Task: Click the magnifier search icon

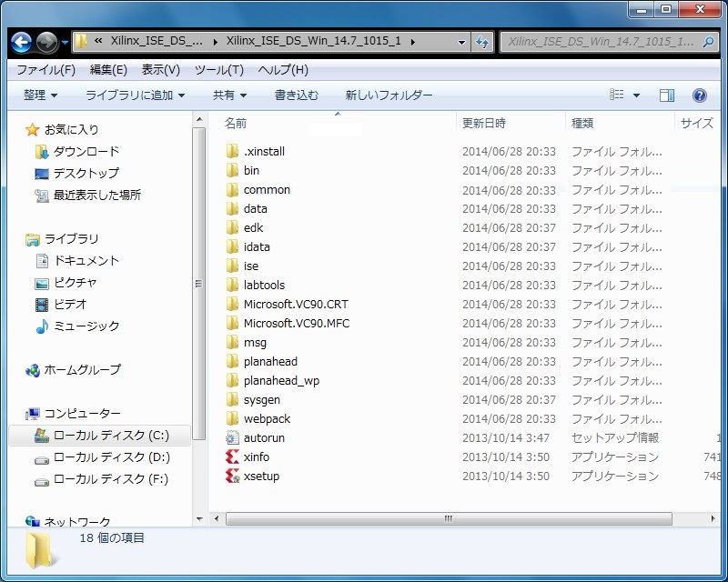Action: tap(708, 42)
